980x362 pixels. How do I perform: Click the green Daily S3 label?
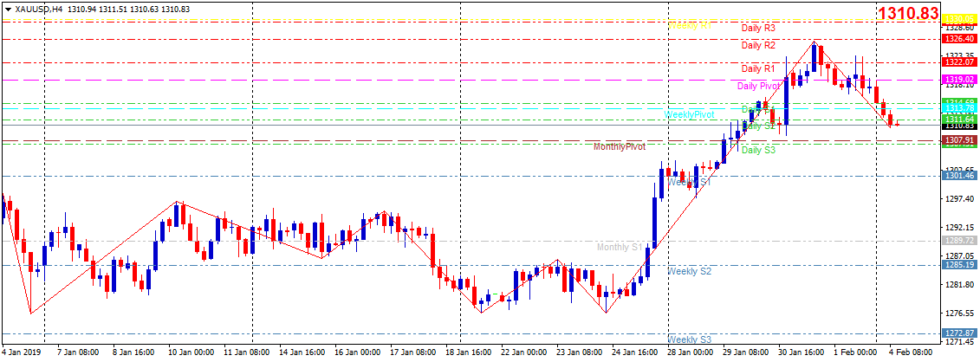point(758,150)
